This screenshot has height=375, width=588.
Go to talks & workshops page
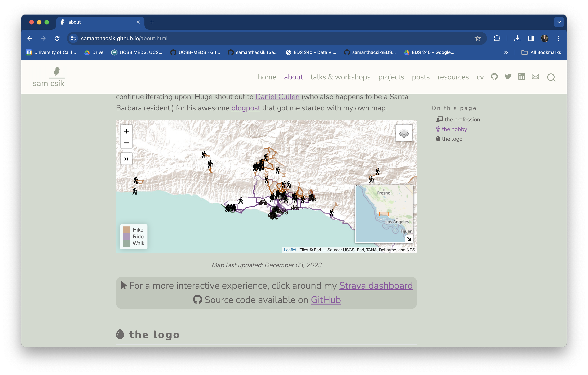tap(340, 77)
